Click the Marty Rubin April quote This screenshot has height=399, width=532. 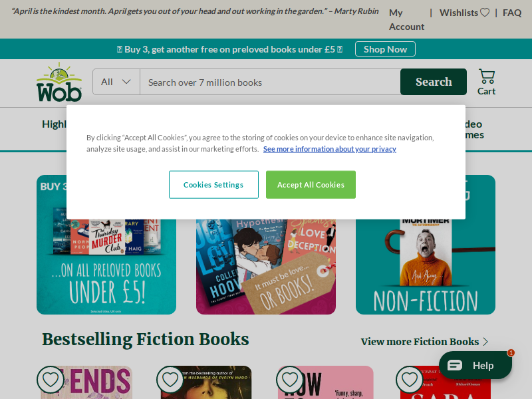point(195,11)
